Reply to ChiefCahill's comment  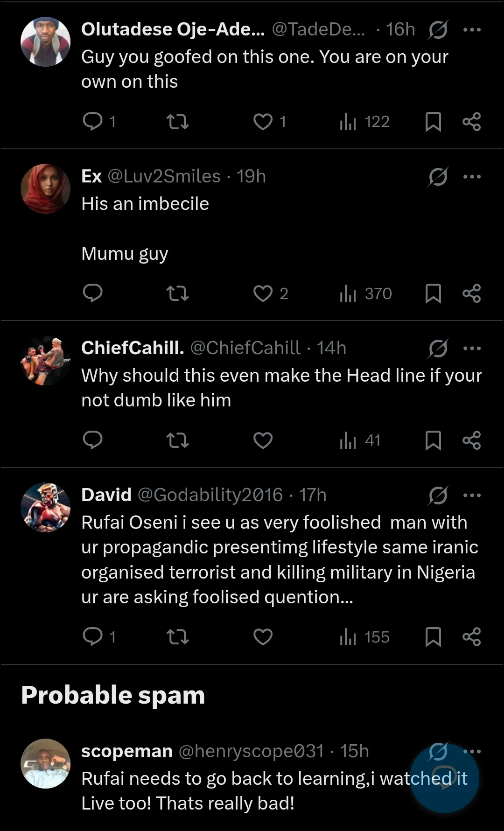tap(92, 440)
